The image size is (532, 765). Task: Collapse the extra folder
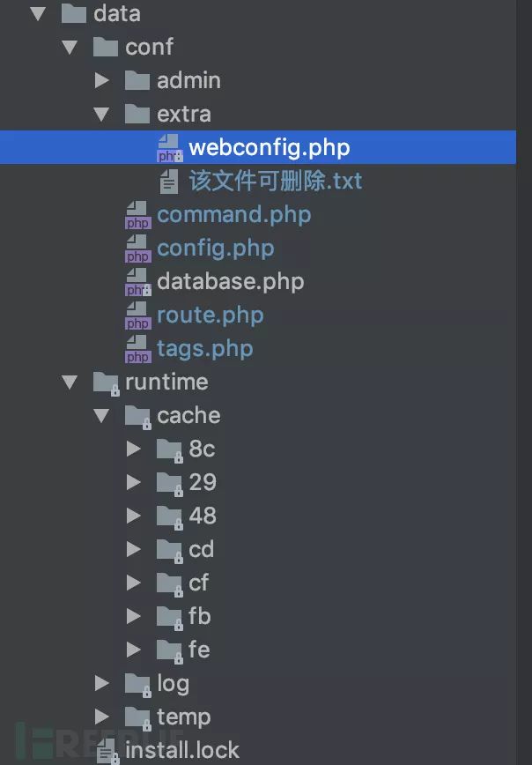[x=101, y=115]
